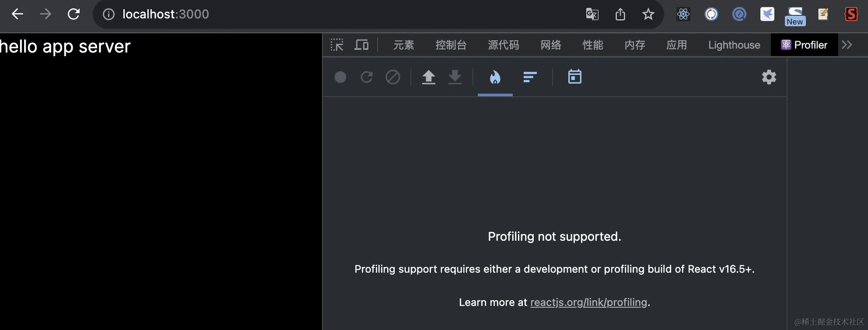Open Profiler settings gear
This screenshot has width=868, height=330.
tap(769, 77)
